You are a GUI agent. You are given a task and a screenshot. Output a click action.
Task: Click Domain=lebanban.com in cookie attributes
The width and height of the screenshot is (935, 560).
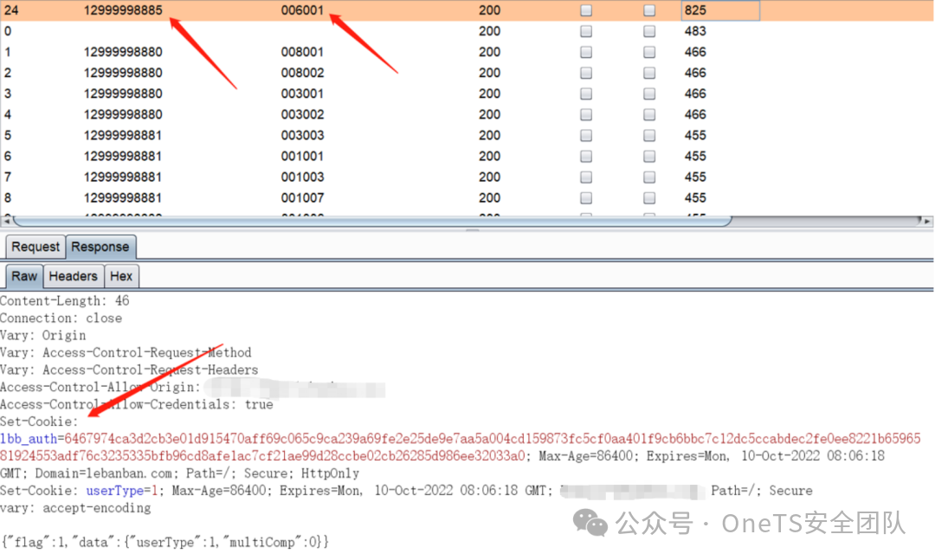(105, 473)
